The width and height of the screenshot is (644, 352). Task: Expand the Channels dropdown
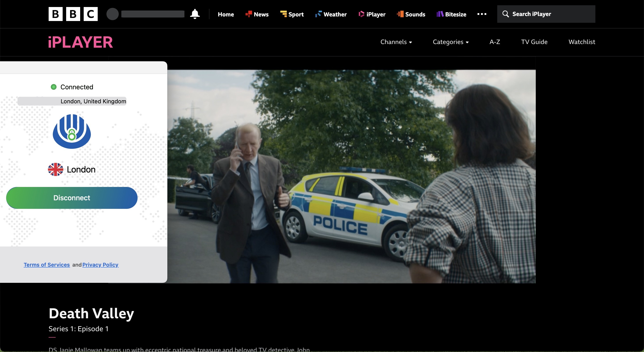point(396,42)
